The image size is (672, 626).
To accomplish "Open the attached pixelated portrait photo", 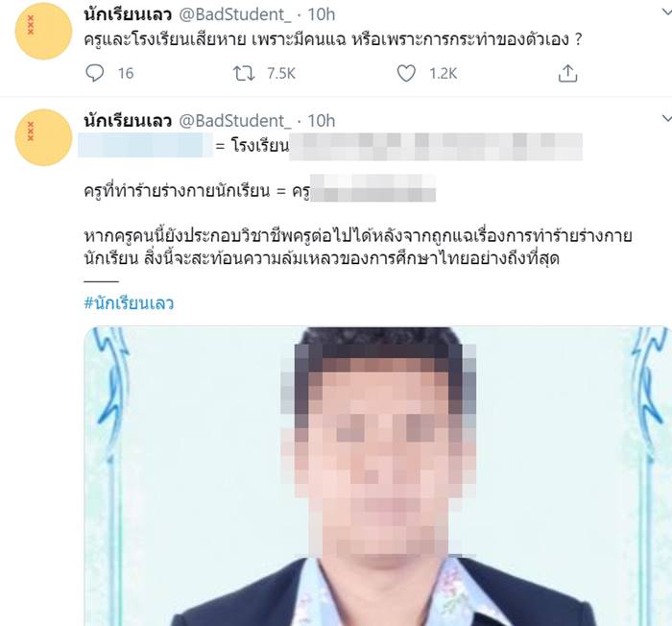I will pyautogui.click(x=377, y=476).
